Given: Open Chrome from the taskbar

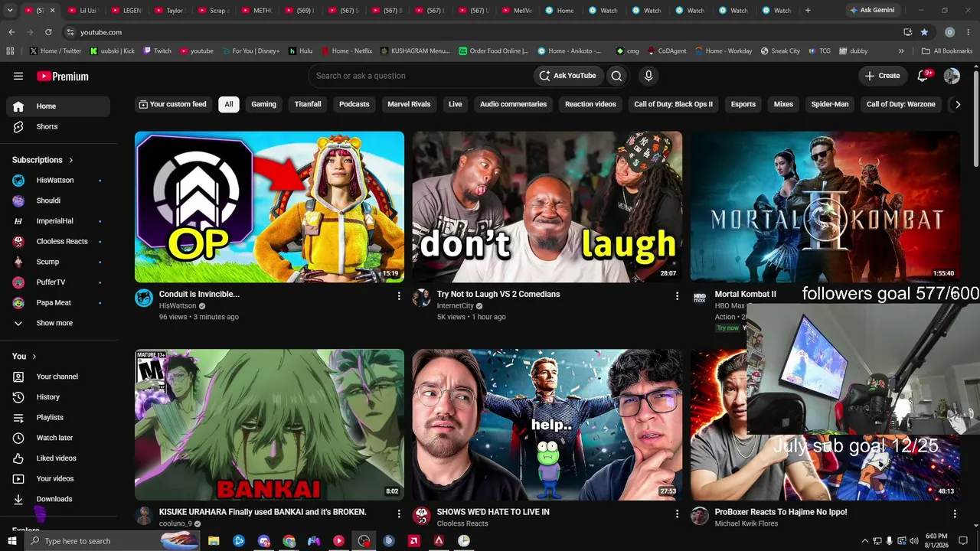Looking at the screenshot, I should (x=289, y=541).
